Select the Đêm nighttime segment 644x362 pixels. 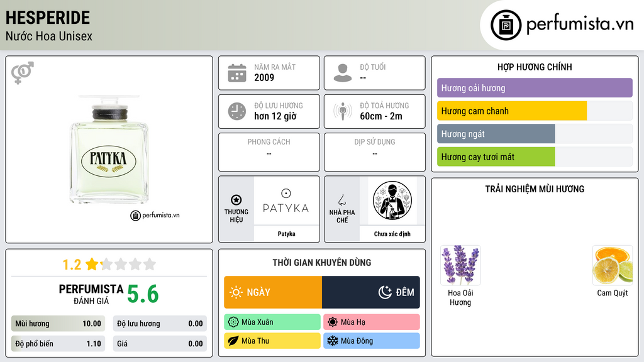(x=371, y=292)
